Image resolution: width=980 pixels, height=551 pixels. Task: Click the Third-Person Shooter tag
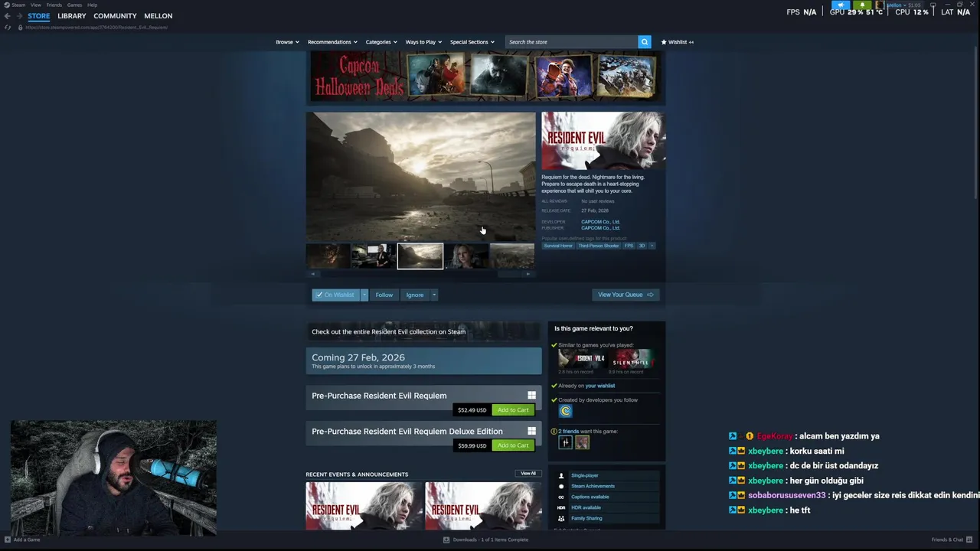coord(599,246)
